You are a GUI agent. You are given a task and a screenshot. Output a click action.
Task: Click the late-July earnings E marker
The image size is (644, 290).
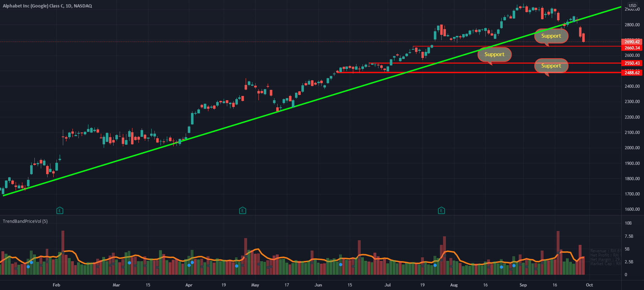(x=441, y=211)
